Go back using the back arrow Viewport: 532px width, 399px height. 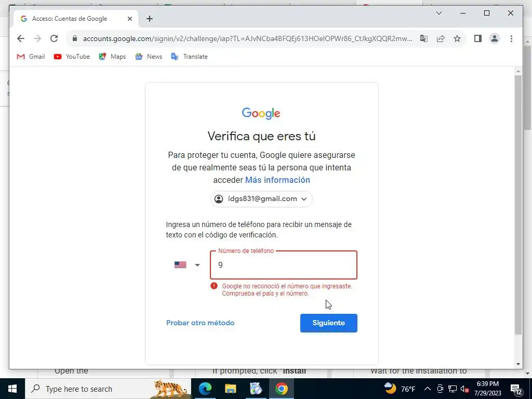(21, 38)
